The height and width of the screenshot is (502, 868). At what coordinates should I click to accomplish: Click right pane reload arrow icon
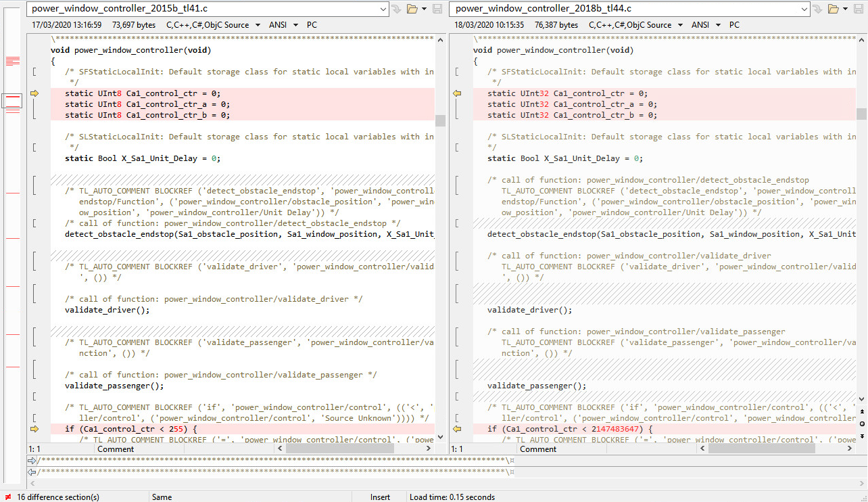pos(818,9)
